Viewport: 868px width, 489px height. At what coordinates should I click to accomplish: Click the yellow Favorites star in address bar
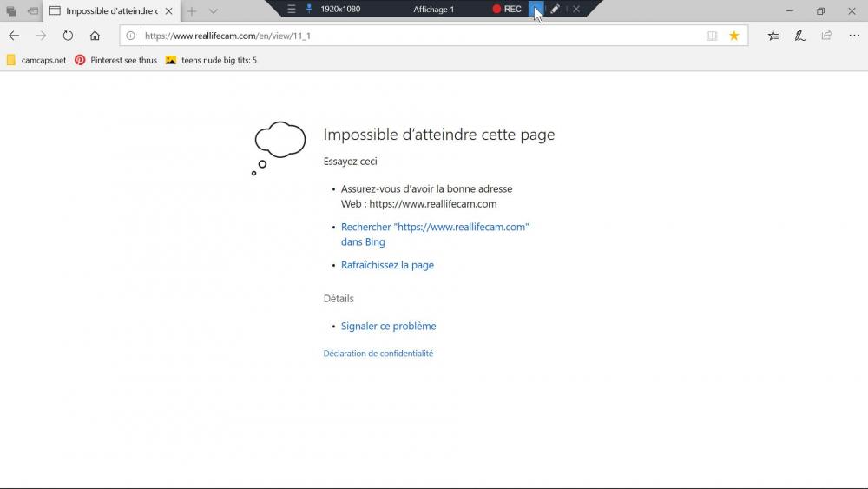pyautogui.click(x=734, y=36)
